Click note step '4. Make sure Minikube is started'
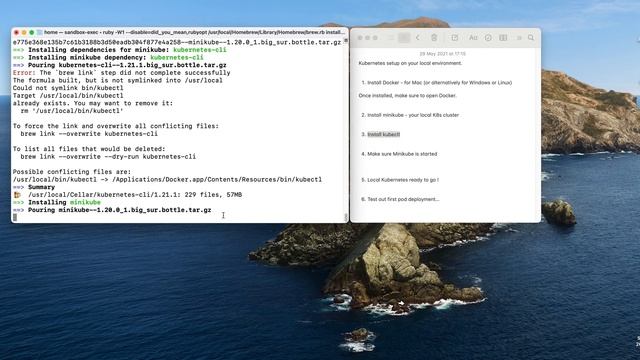 tap(399, 154)
